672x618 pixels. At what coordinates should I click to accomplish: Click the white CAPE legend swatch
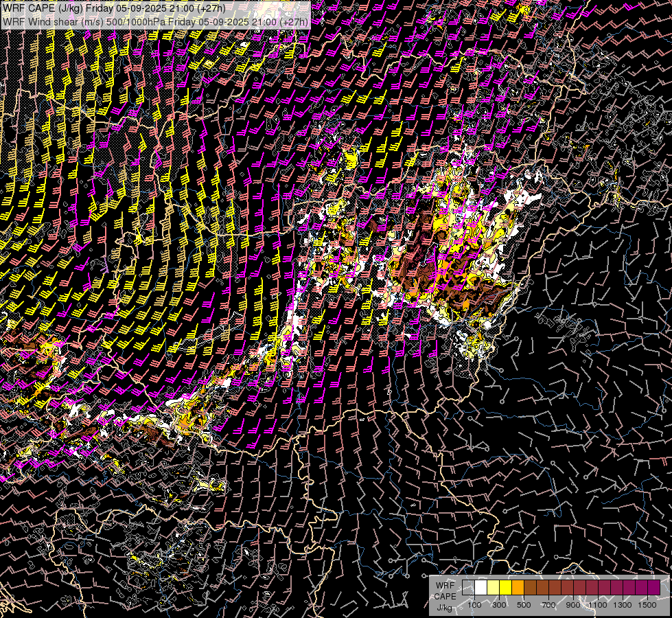[x=481, y=588]
